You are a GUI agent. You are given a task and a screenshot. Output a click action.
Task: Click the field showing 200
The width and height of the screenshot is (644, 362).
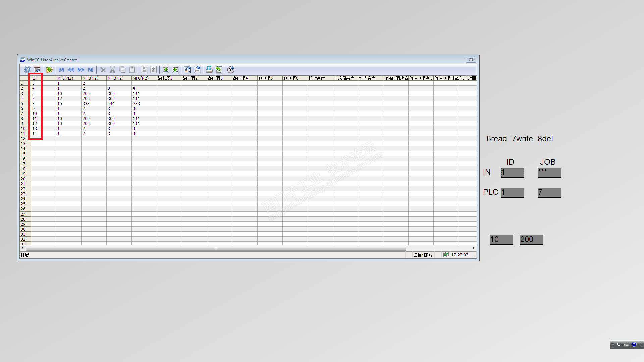tap(531, 240)
